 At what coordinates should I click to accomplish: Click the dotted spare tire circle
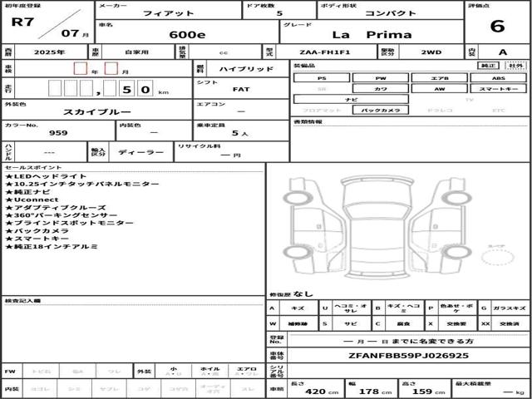click(498, 257)
